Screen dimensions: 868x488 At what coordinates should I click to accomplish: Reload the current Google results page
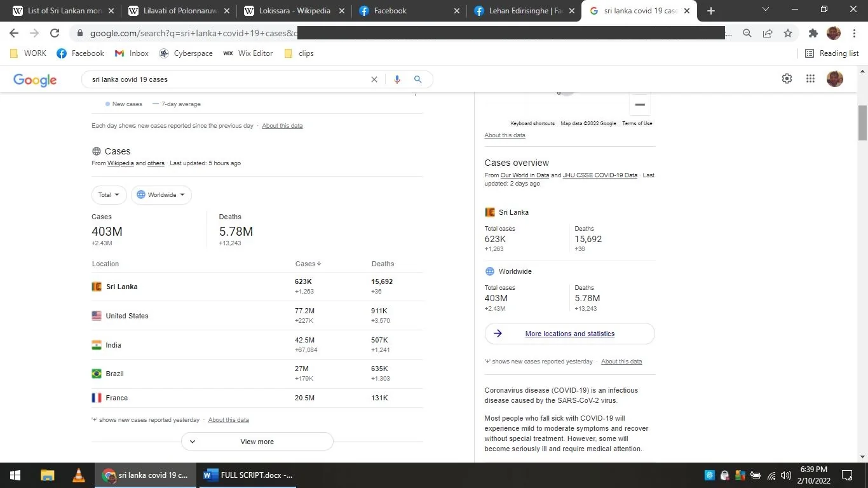point(55,33)
